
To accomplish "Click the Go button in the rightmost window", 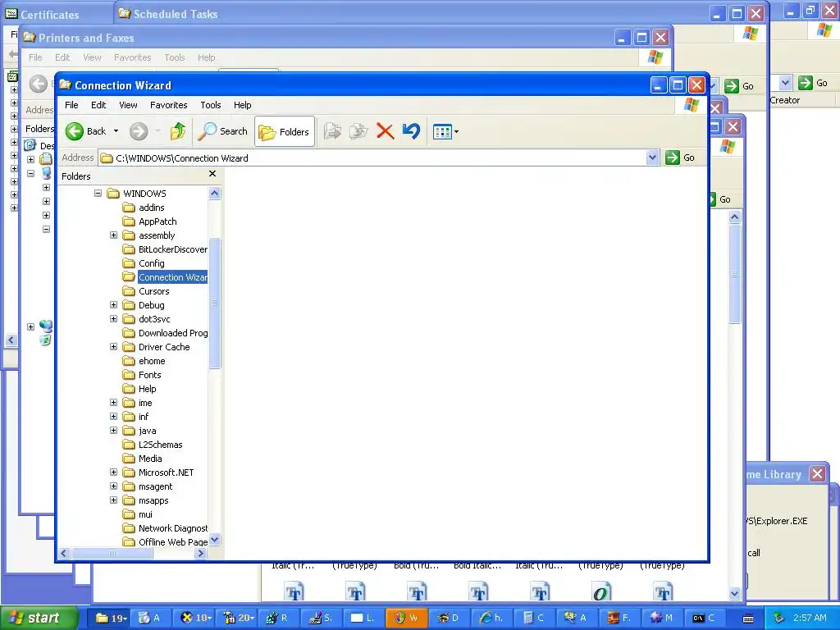I will pos(813,83).
